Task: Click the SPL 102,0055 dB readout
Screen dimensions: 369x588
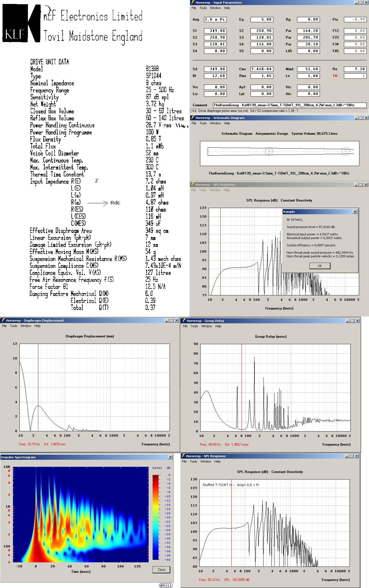Action: 237,580
